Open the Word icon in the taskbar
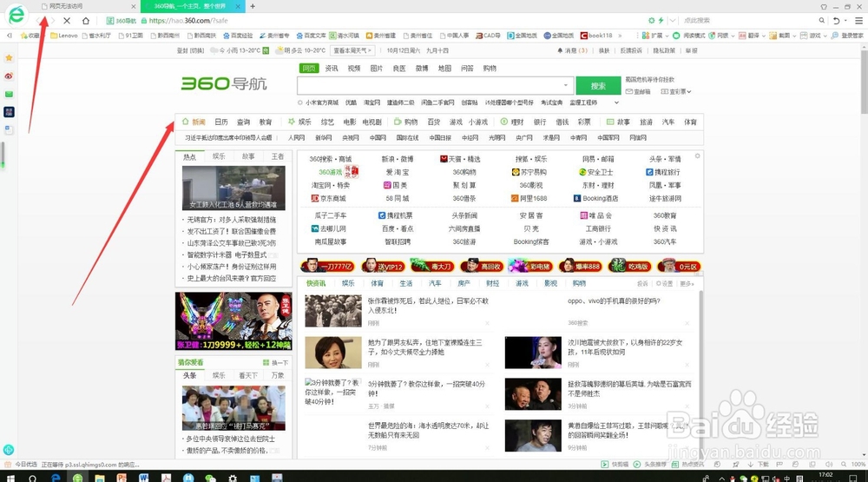Screen dimensions: 868x482 coord(143,478)
